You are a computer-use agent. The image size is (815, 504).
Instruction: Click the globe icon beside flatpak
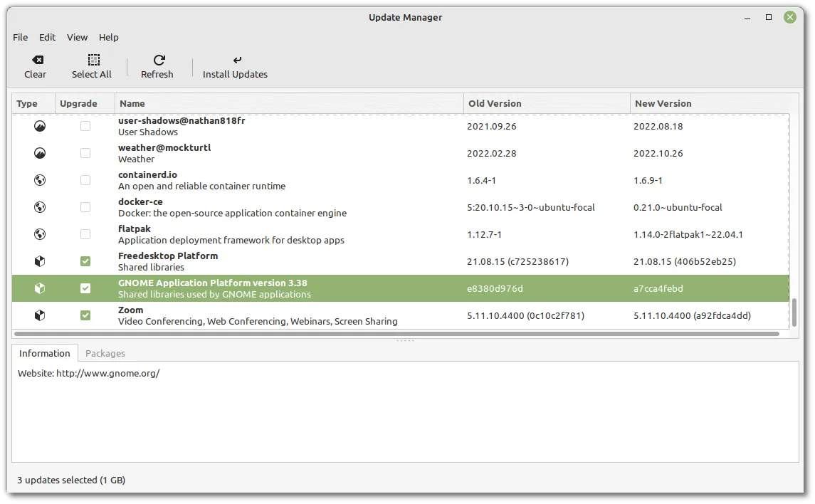[39, 233]
